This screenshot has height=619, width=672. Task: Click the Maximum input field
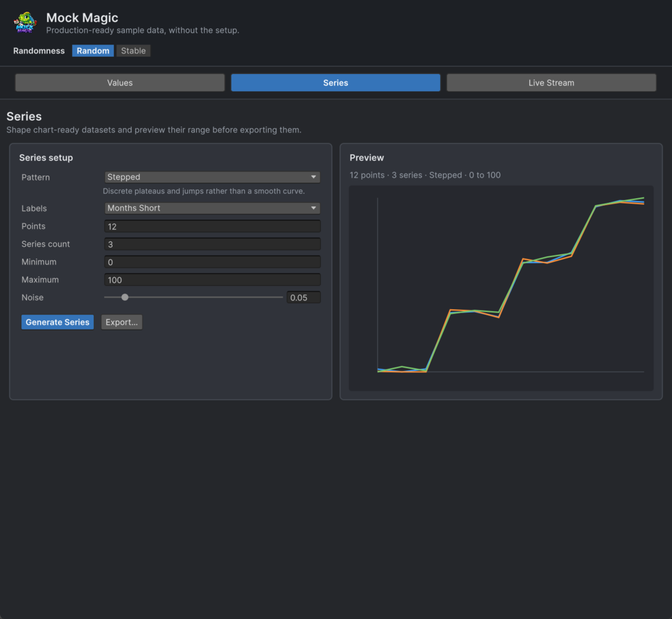coord(212,280)
